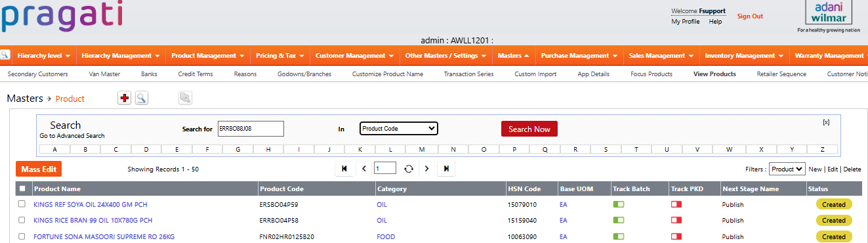Open Van Master submenu item
The width and height of the screenshot is (868, 243).
(104, 74)
